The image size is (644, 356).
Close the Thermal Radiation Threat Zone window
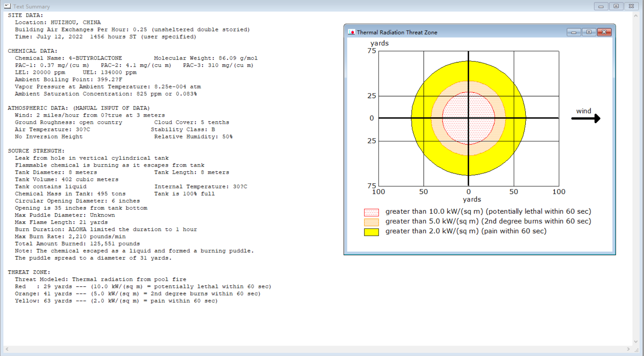604,32
